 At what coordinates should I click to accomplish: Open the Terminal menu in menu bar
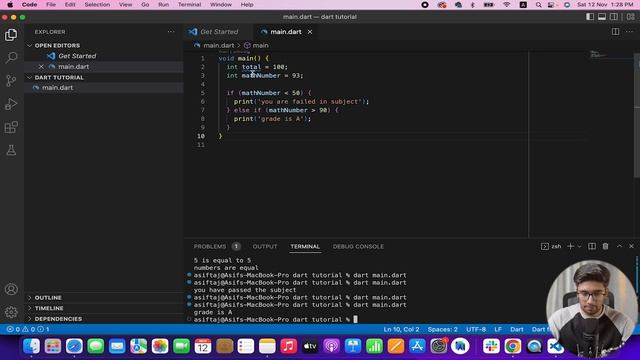(x=189, y=4)
